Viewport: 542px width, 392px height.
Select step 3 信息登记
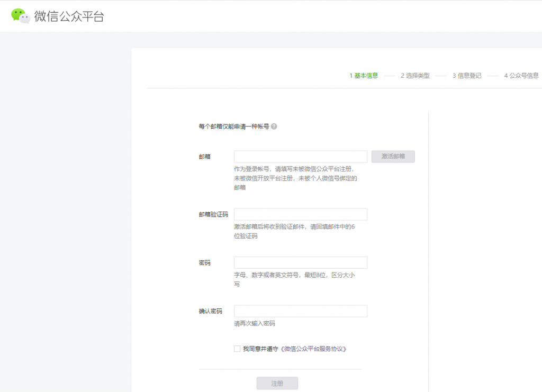(x=467, y=76)
